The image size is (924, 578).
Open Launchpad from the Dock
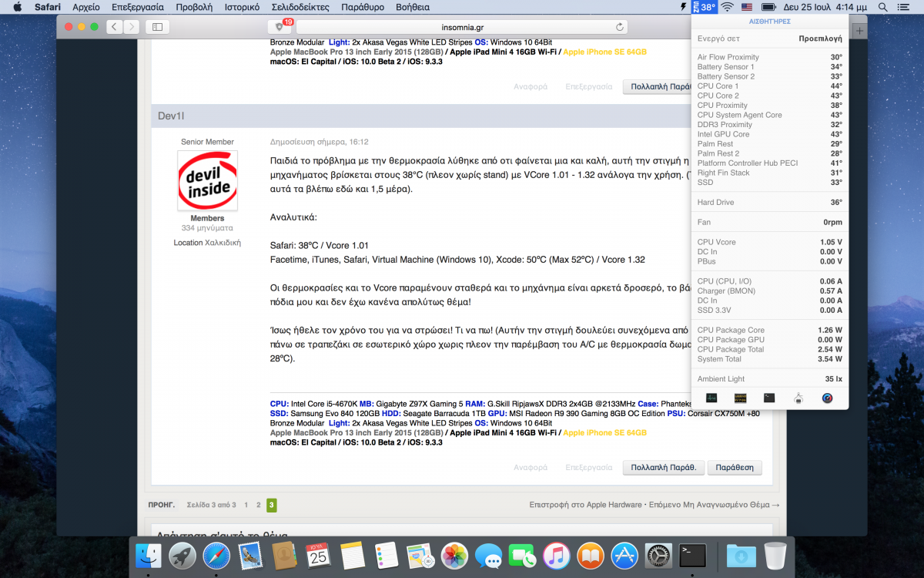pyautogui.click(x=182, y=555)
